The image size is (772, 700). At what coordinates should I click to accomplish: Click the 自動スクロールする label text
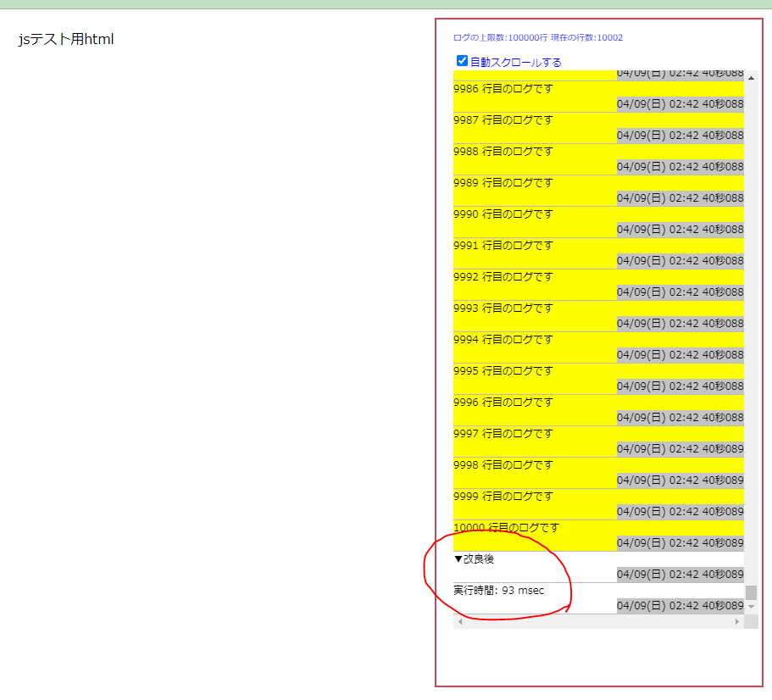coord(515,63)
